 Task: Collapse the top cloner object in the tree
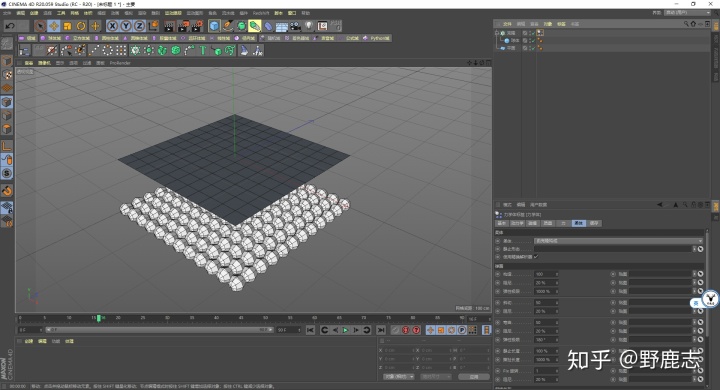click(496, 33)
